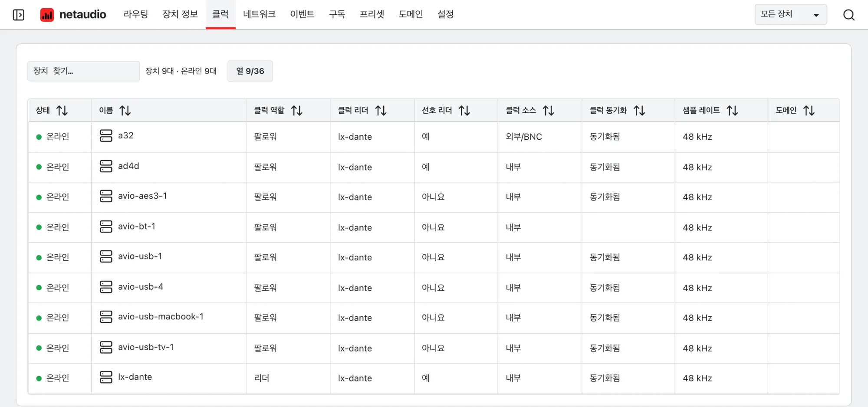Sort by 상태 column arrows
The image size is (868, 407).
[x=62, y=111]
